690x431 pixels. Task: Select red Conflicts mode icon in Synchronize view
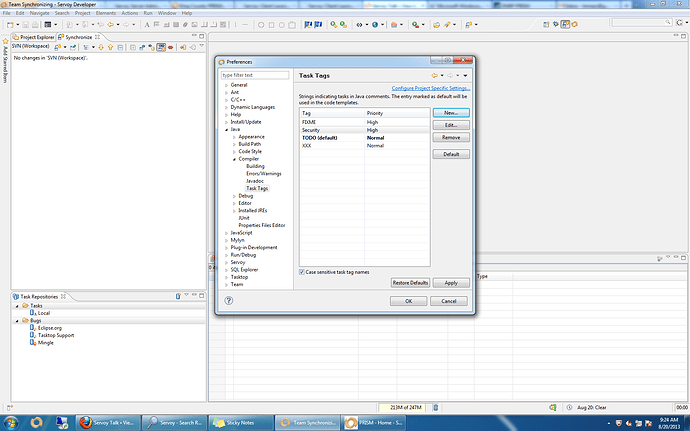(x=171, y=47)
